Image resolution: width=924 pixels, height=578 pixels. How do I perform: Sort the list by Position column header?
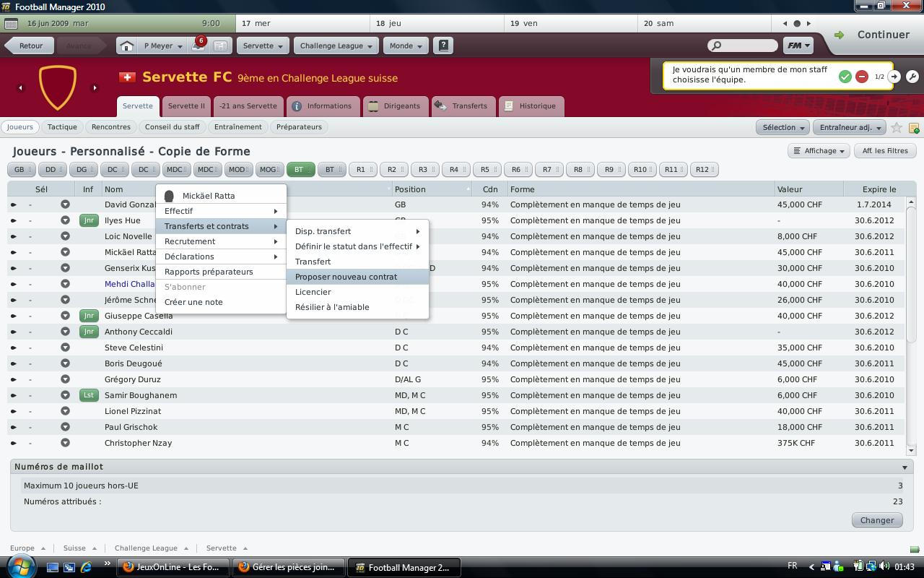tap(432, 189)
